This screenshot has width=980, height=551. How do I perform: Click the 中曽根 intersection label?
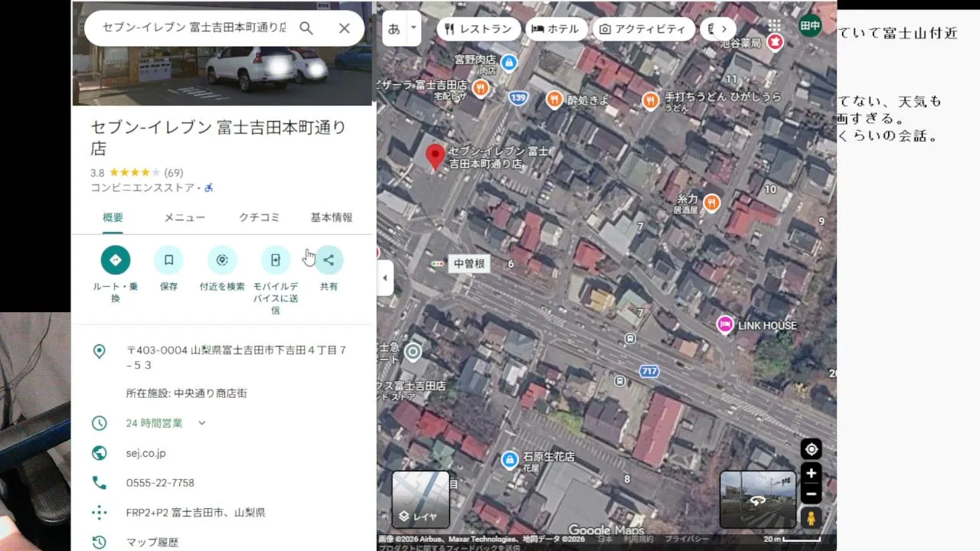pos(469,263)
